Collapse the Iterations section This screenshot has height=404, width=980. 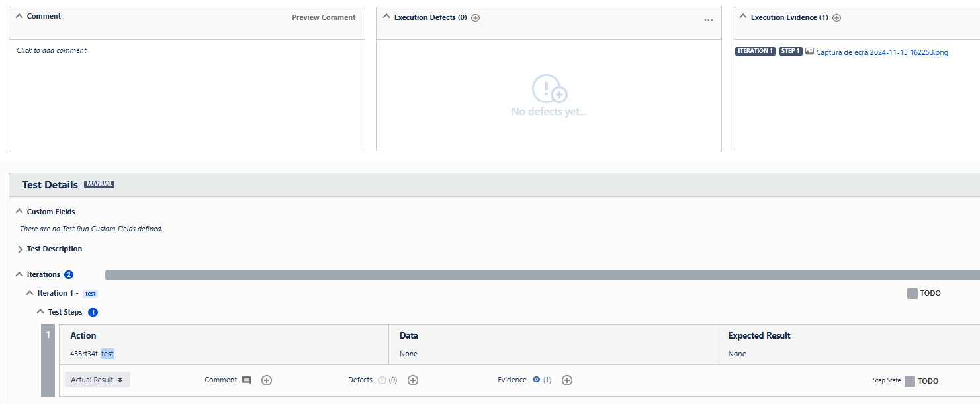point(19,274)
